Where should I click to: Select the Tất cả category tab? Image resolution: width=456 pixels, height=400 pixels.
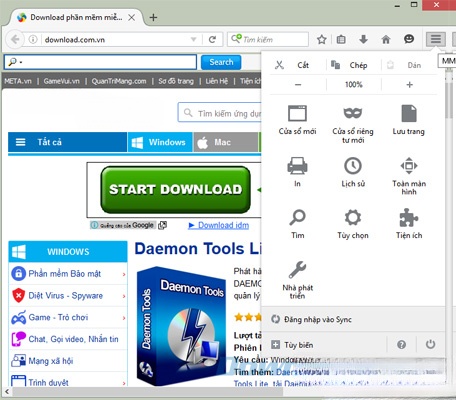(x=67, y=142)
